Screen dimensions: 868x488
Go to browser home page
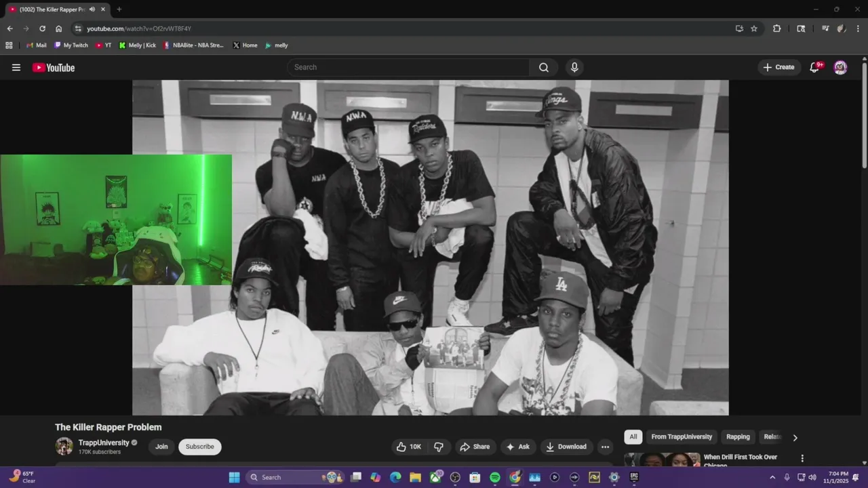click(59, 28)
